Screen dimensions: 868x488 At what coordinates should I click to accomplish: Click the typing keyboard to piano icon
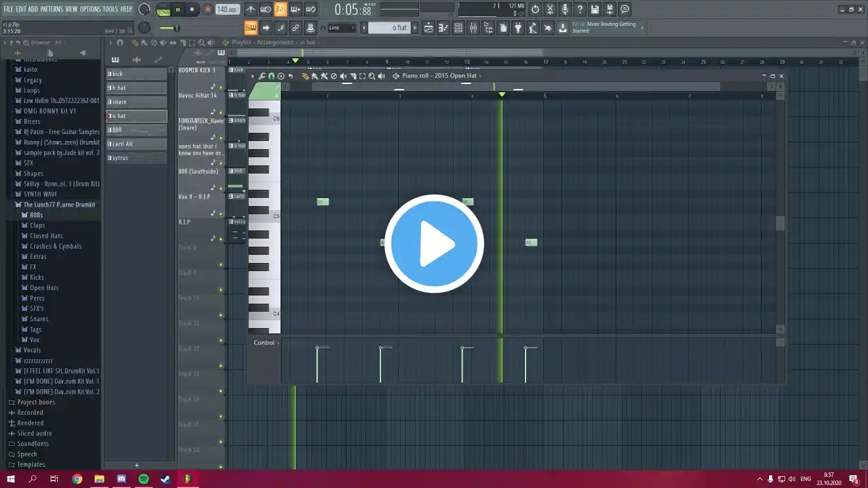[251, 28]
